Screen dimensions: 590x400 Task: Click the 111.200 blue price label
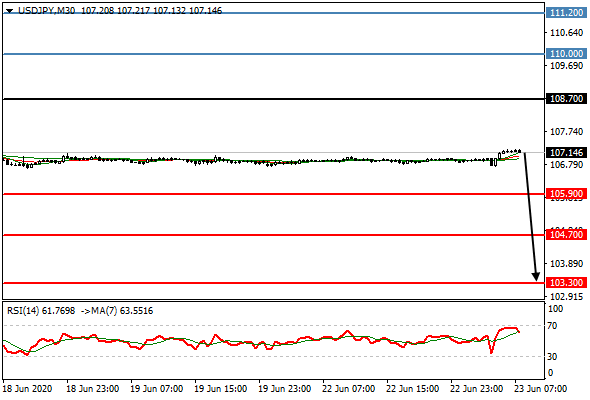(566, 13)
